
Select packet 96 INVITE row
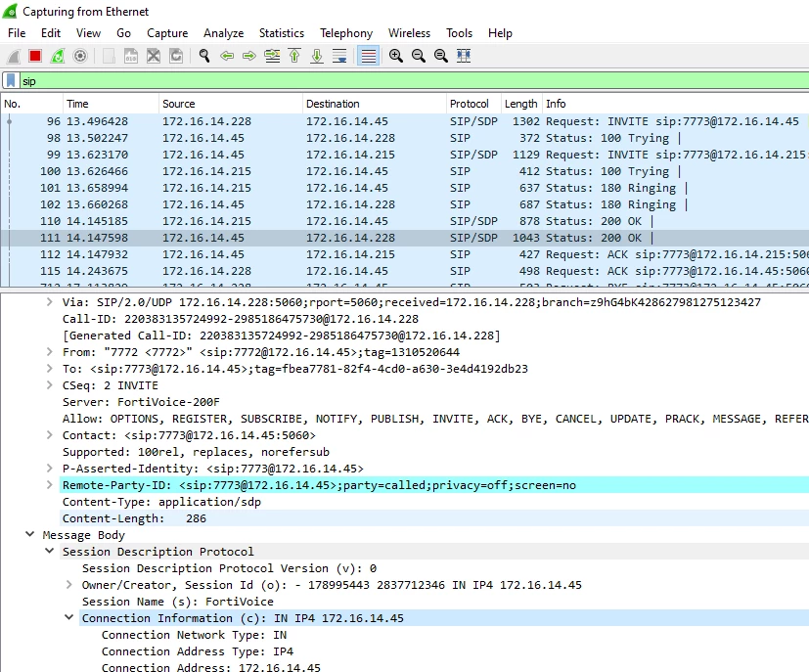405,121
